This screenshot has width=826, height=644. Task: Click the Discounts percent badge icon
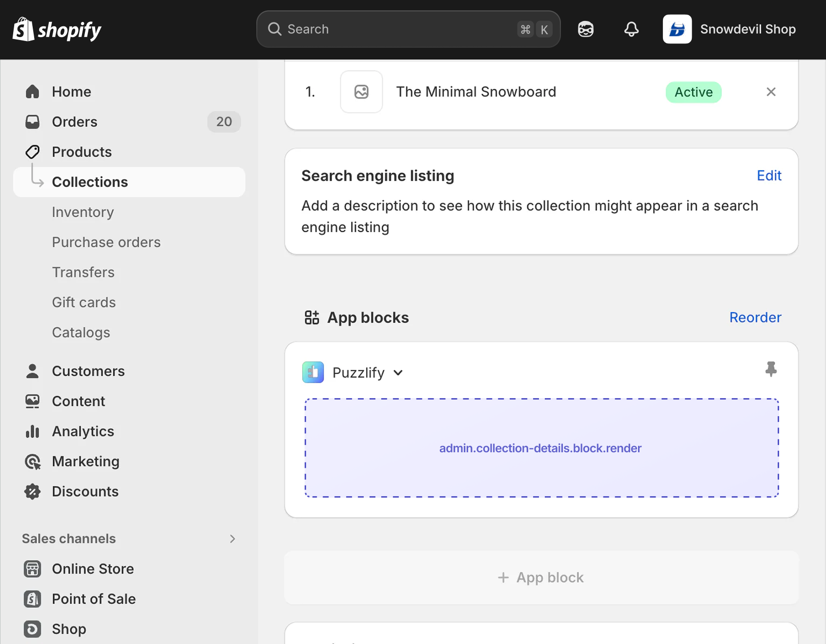32,491
